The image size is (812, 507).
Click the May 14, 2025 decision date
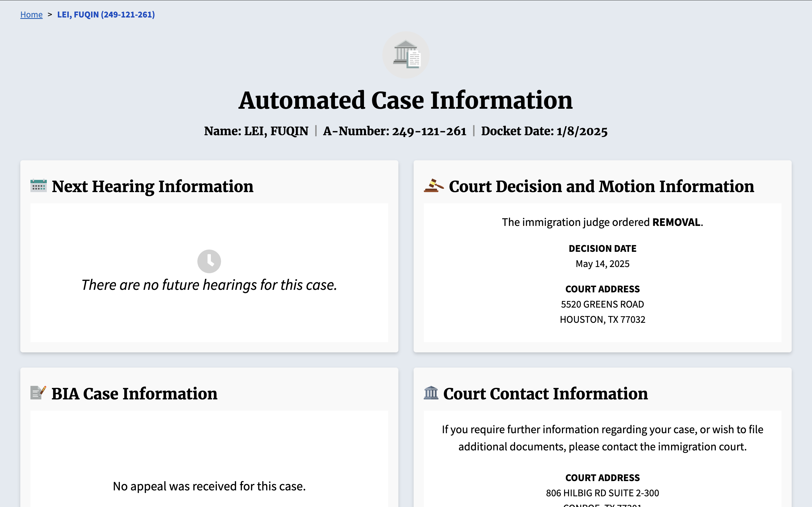click(602, 264)
